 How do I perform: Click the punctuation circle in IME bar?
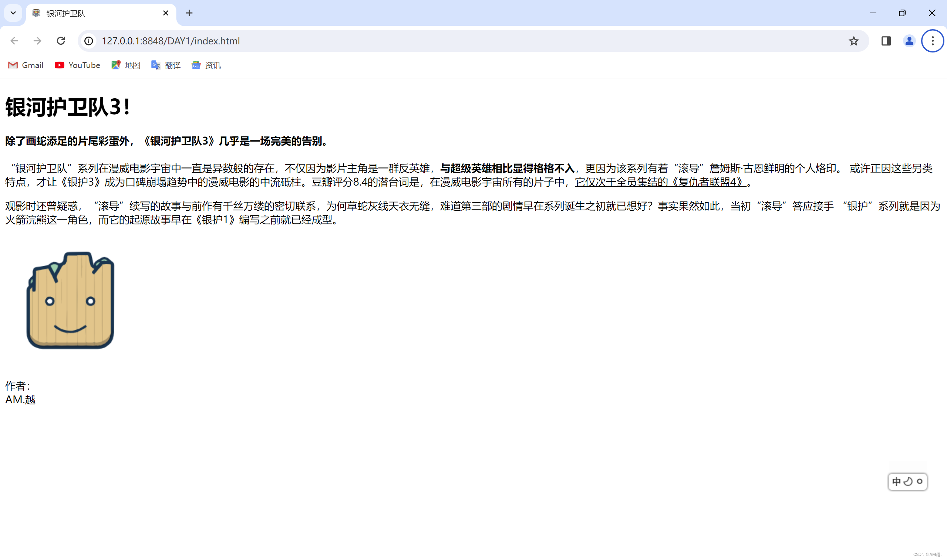pyautogui.click(x=919, y=482)
